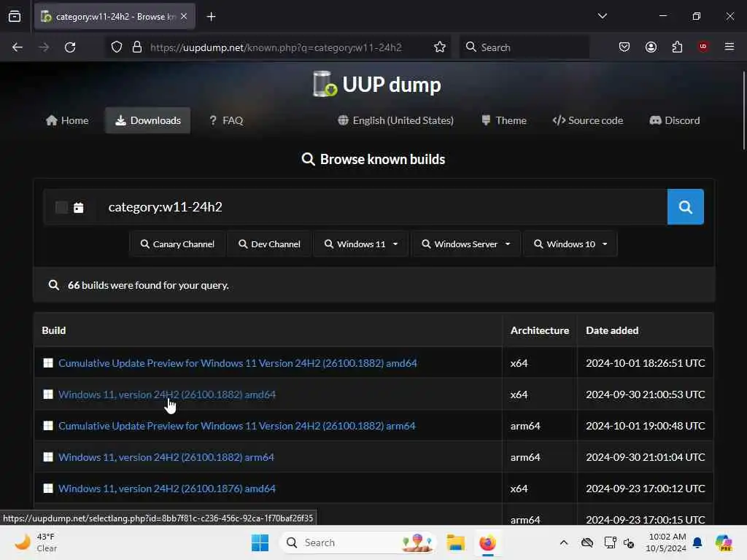Click the calendar icon beside the checkbox

tap(79, 208)
